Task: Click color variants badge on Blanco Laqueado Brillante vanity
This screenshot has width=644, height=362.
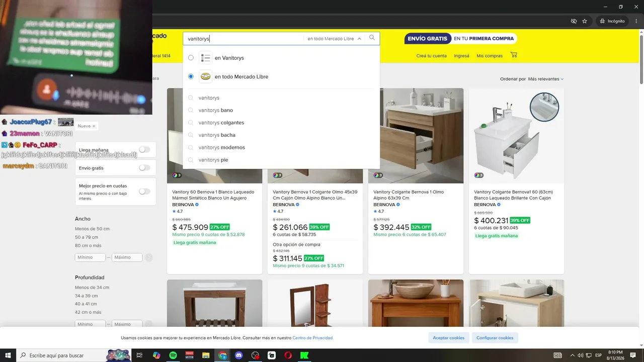Action: click(x=478, y=175)
